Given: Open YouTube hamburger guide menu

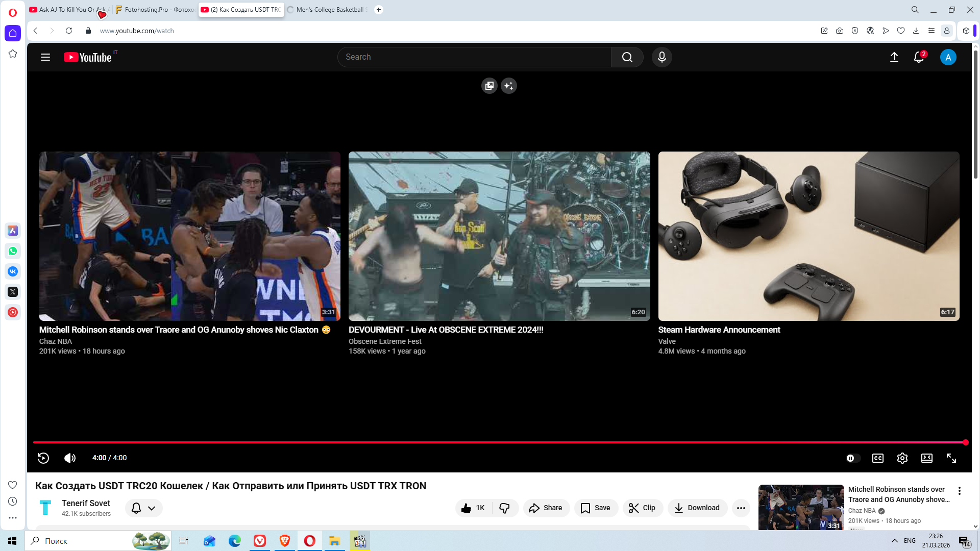Looking at the screenshot, I should [45, 57].
